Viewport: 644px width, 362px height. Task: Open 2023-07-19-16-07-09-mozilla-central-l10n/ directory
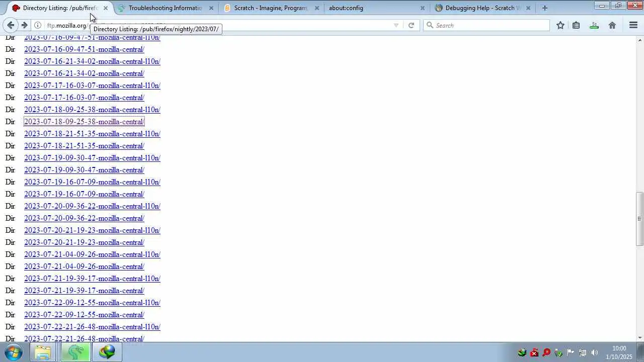pos(92,182)
